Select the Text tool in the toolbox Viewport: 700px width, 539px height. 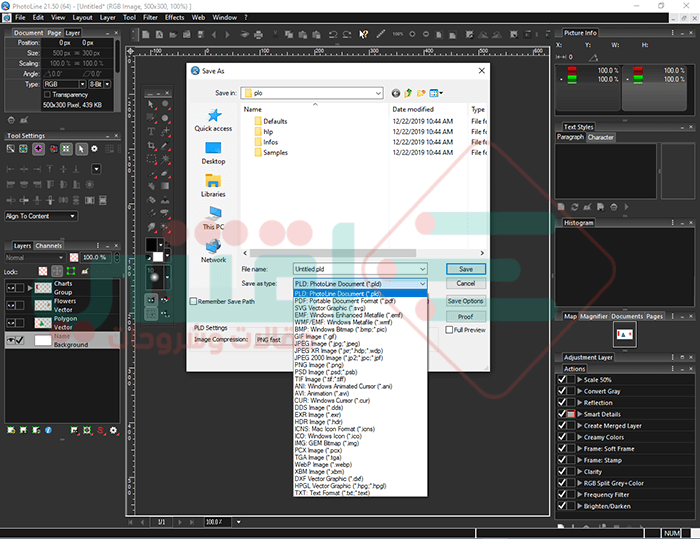click(151, 131)
